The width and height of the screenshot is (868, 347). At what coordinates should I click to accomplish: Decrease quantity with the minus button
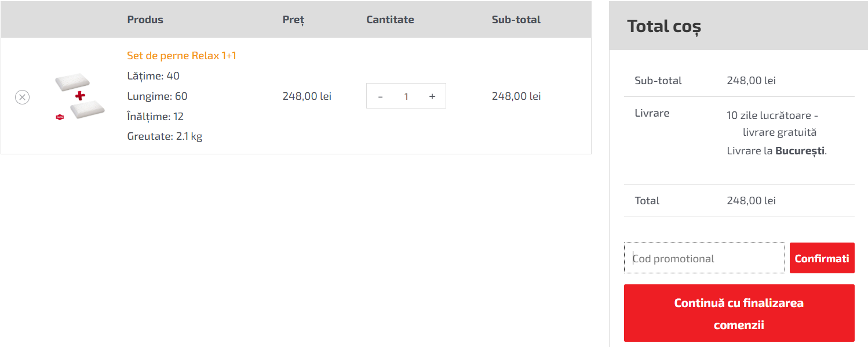pos(380,96)
